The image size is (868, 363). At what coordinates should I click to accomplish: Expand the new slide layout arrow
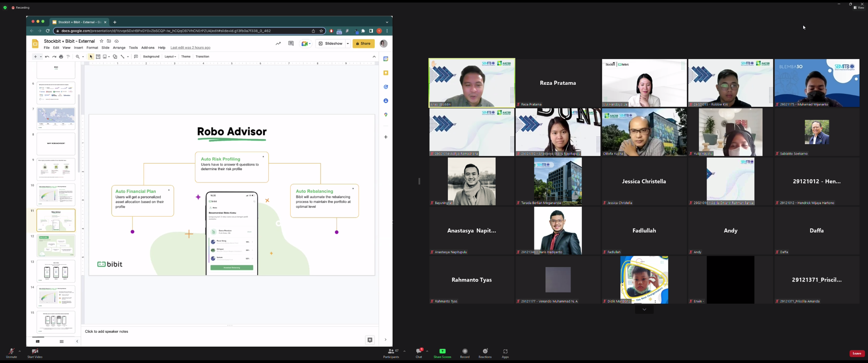tap(41, 56)
